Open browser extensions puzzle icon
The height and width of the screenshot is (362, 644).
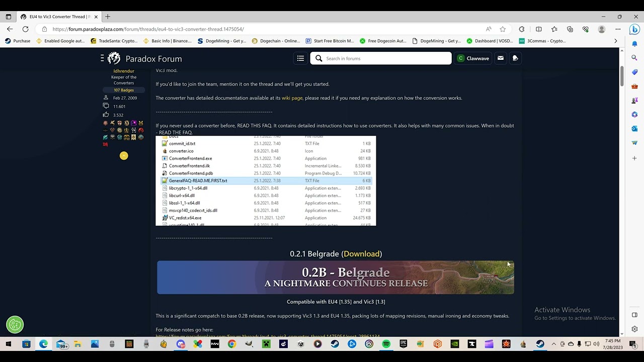click(x=522, y=29)
